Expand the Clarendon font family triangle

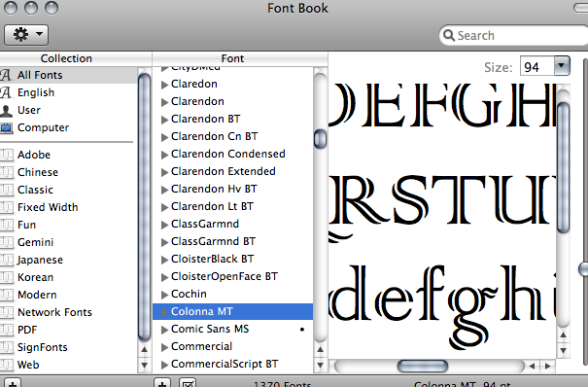(x=164, y=102)
